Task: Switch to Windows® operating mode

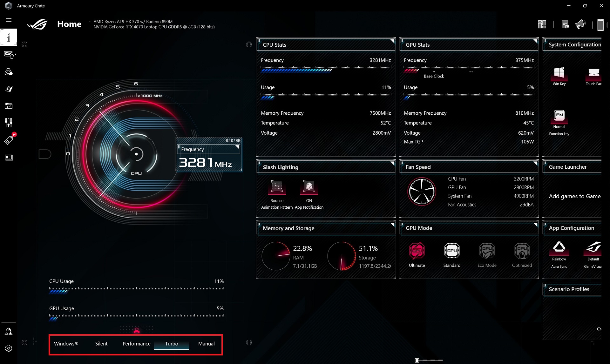Action: pos(66,344)
